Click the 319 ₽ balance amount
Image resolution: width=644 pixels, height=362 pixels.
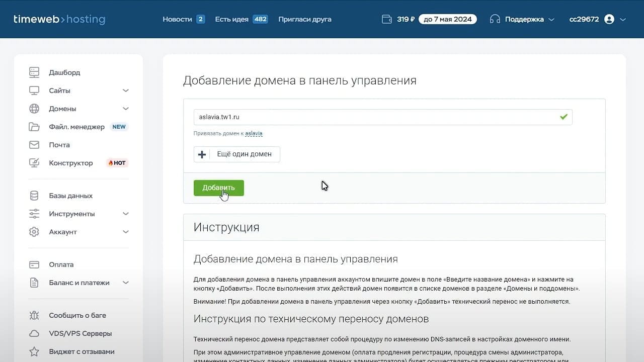coord(406,19)
